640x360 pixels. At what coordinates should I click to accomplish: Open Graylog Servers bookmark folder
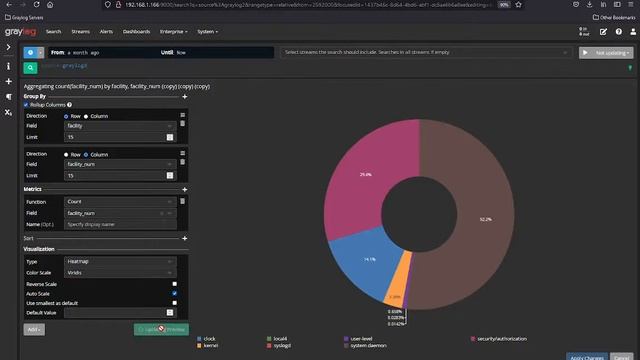(24, 18)
